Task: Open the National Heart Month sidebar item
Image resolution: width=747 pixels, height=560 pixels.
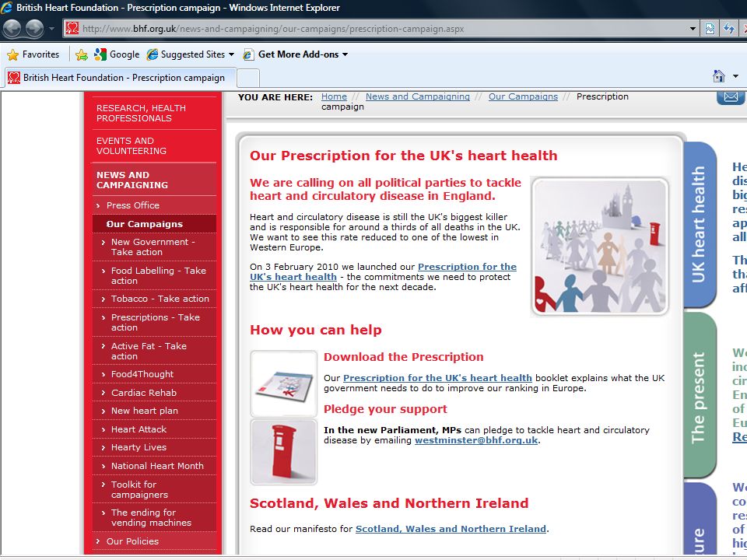Action: coord(154,466)
